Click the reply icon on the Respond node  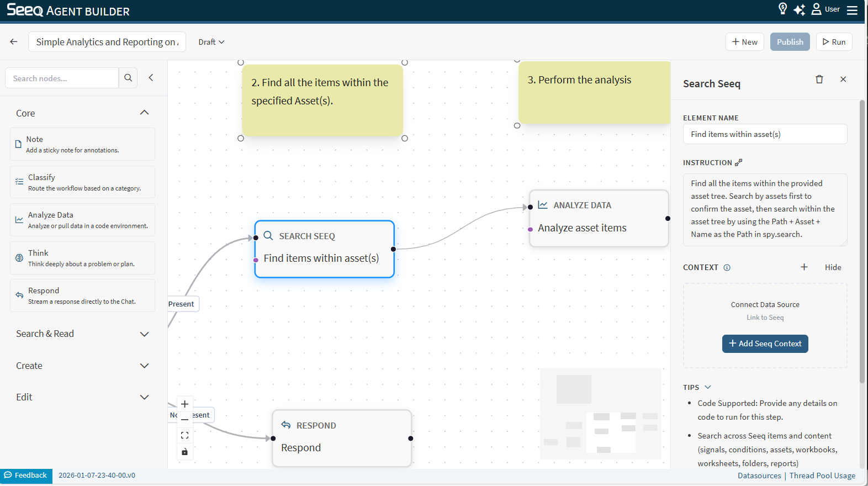tap(286, 425)
